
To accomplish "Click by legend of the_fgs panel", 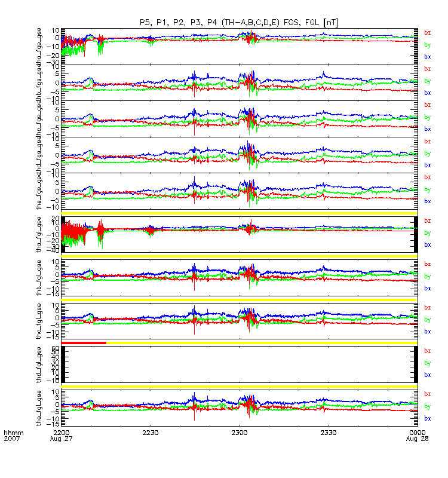I will [x=428, y=189].
